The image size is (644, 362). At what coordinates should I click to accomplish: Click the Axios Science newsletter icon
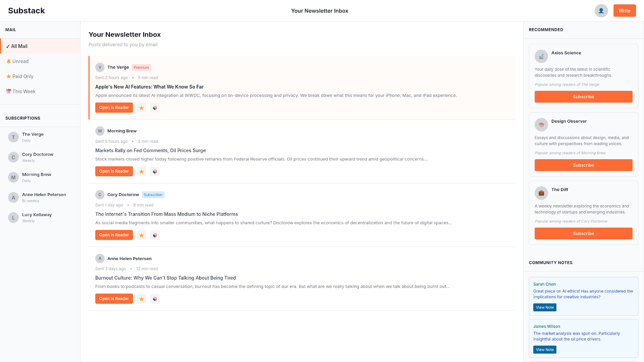(x=541, y=56)
